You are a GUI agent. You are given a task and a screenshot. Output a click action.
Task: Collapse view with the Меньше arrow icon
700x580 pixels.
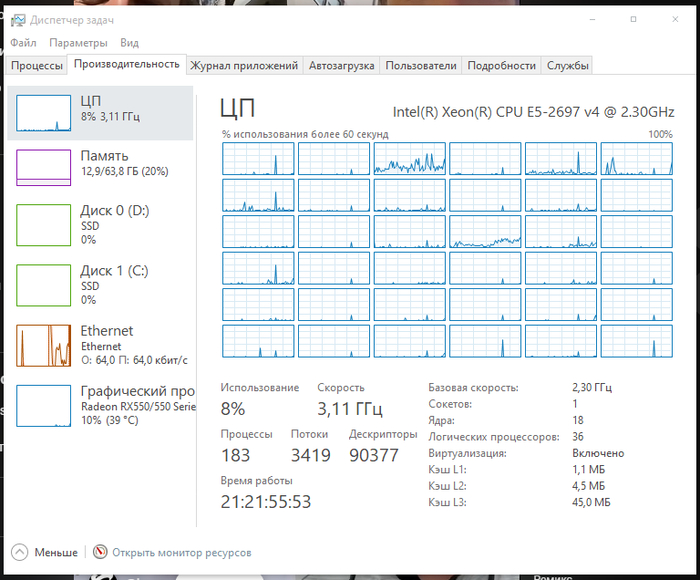click(19, 552)
